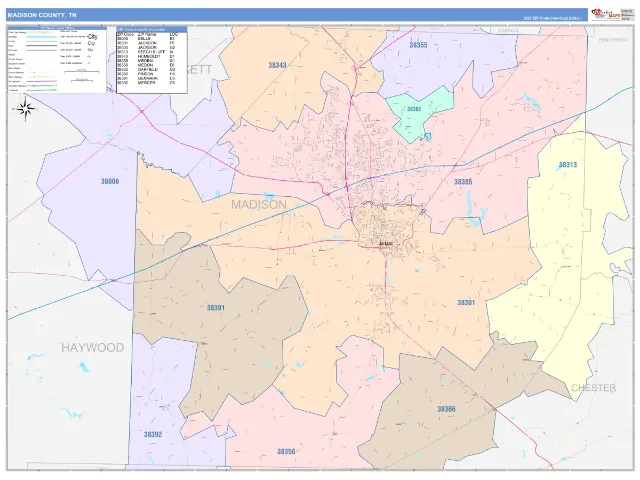Click ZIP code label 38362 in teal area
640x480 pixels.
[414, 109]
